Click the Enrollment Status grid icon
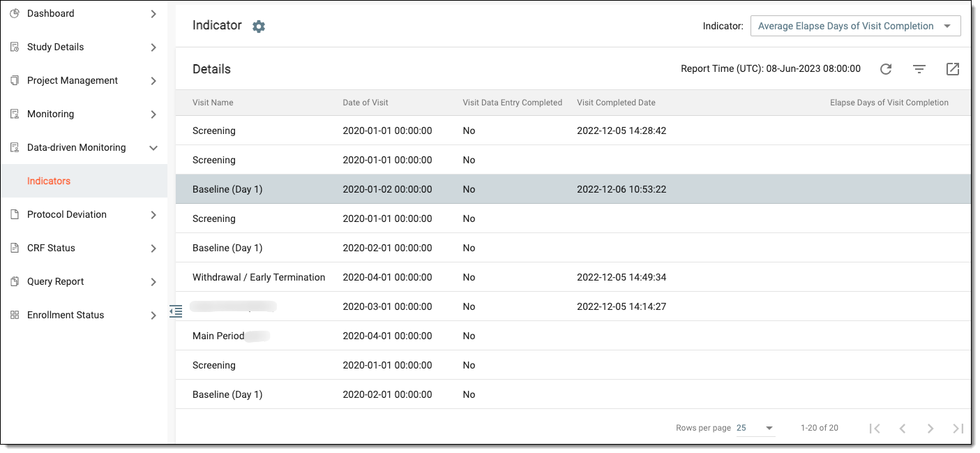 point(15,315)
